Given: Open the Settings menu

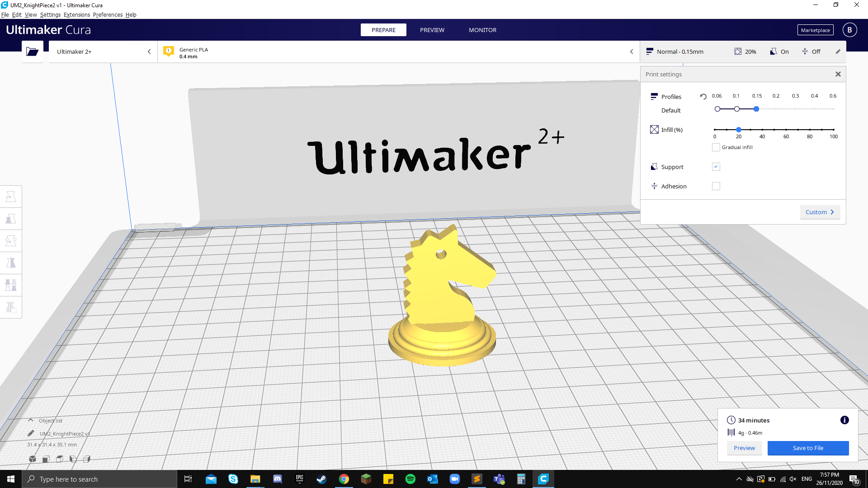Looking at the screenshot, I should [50, 14].
